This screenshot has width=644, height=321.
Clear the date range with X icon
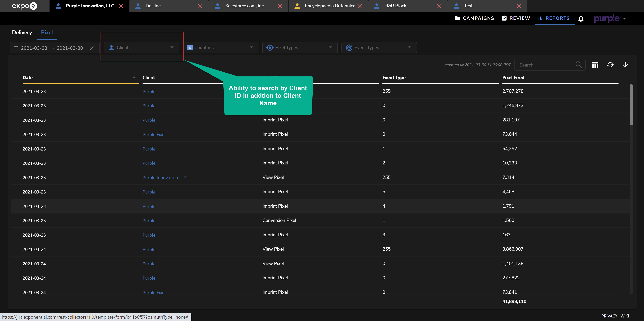tap(92, 48)
